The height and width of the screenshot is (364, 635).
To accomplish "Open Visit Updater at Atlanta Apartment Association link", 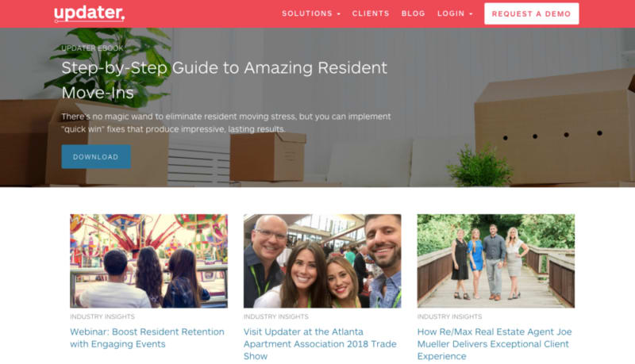I will [320, 344].
